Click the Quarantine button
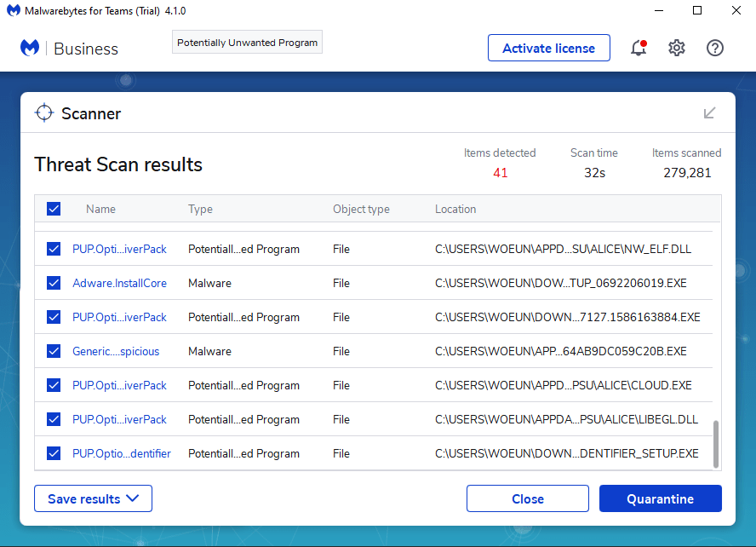The image size is (756, 547). pos(660,498)
